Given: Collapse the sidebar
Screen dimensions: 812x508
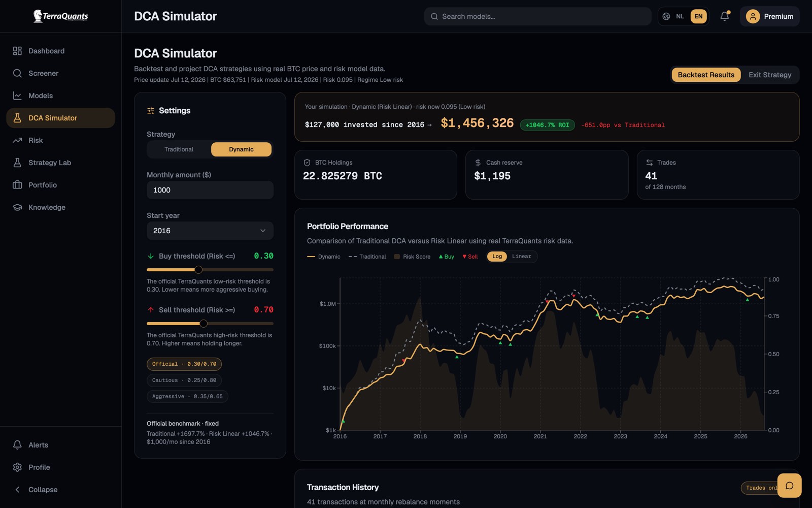Looking at the screenshot, I should point(60,490).
